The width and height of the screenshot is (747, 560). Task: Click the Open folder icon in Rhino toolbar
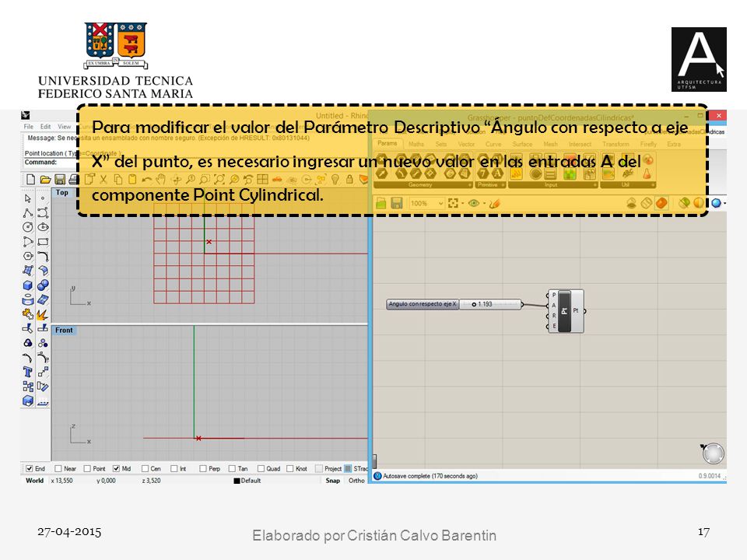tap(45, 180)
